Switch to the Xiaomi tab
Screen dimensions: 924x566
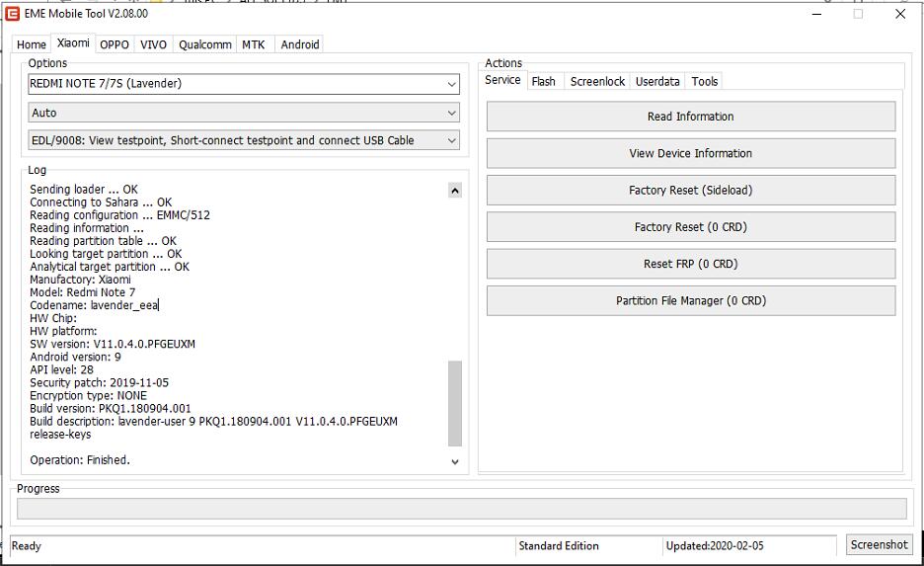73,43
